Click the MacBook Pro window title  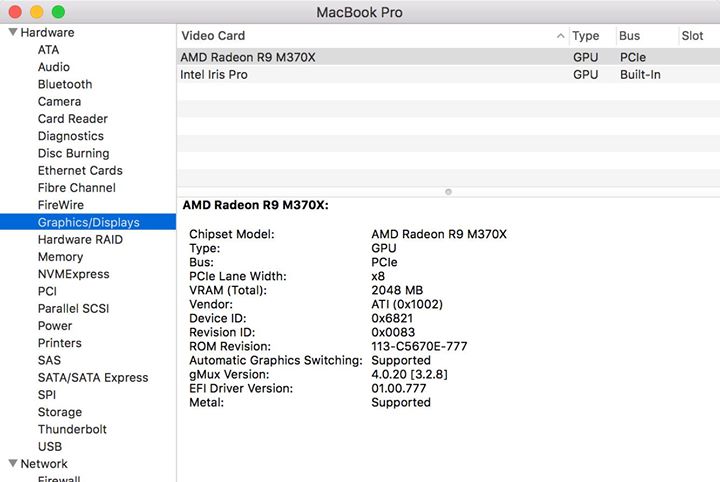(360, 12)
